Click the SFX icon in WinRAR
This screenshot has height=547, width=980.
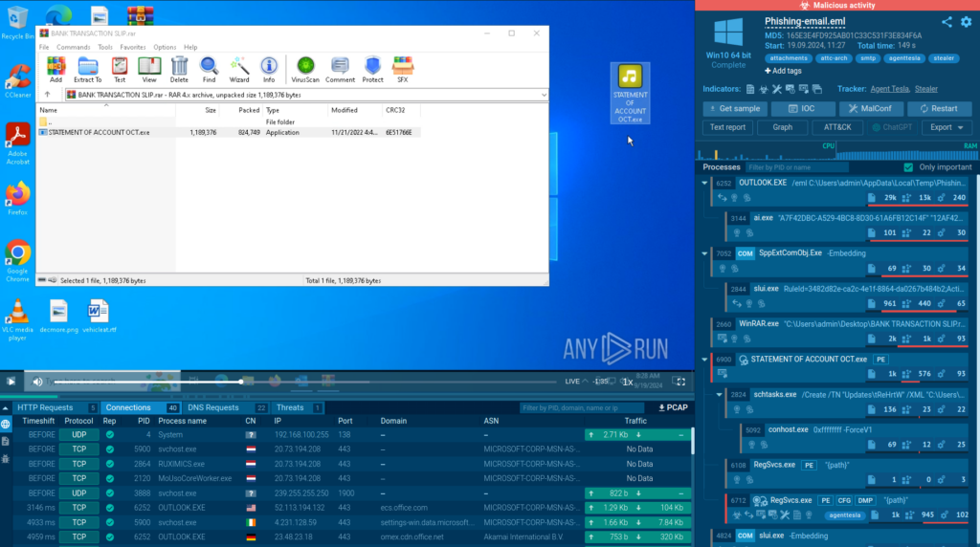coord(403,70)
